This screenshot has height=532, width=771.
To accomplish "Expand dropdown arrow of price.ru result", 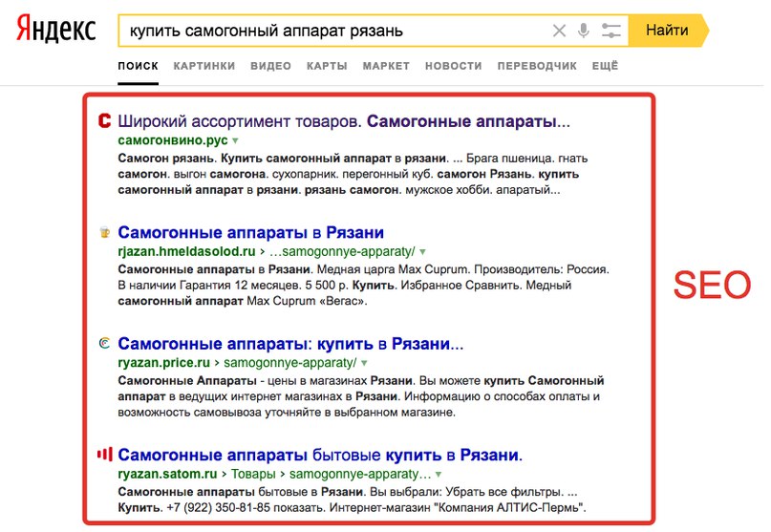I will 364,363.
